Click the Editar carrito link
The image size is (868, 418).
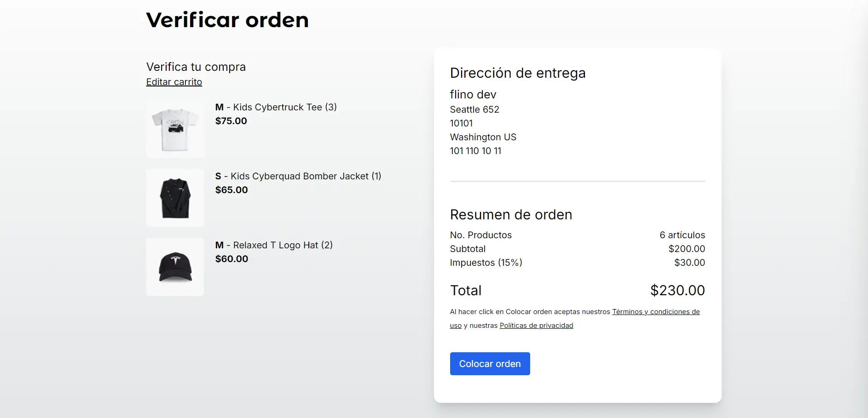pyautogui.click(x=174, y=82)
